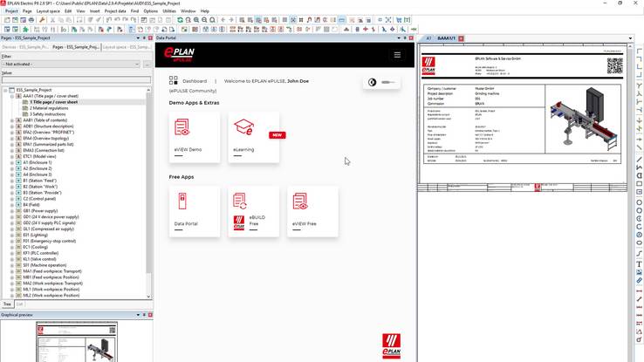Screen dimensions: 644x362
Task: Expand the GB1 (Power supply) tree node
Action: 12,211
